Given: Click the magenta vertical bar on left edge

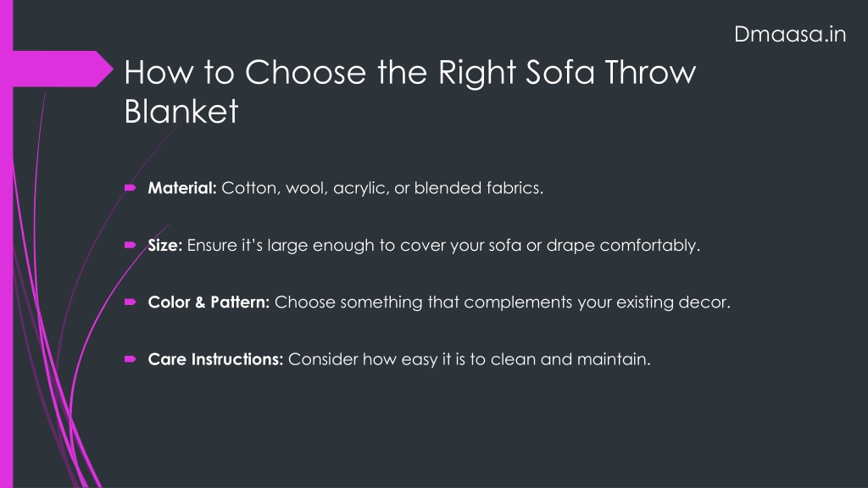Looking at the screenshot, I should tap(6, 244).
